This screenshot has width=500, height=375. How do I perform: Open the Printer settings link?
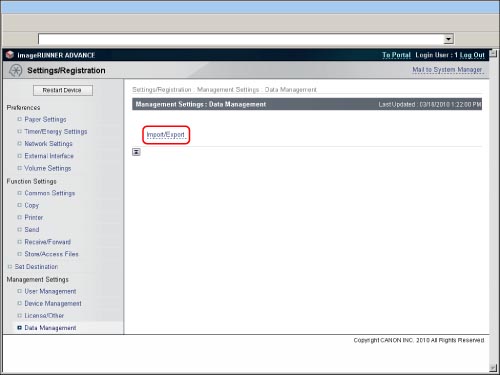tap(34, 217)
